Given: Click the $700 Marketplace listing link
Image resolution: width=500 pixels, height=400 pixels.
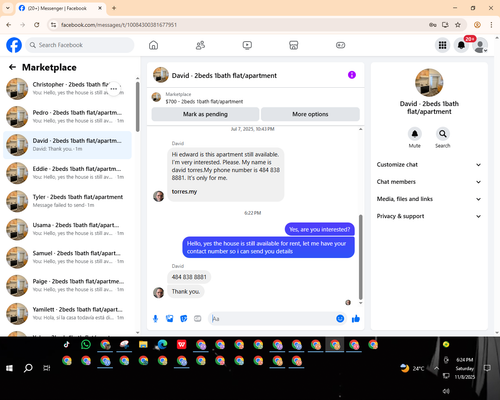Looking at the screenshot, I should pos(204,101).
